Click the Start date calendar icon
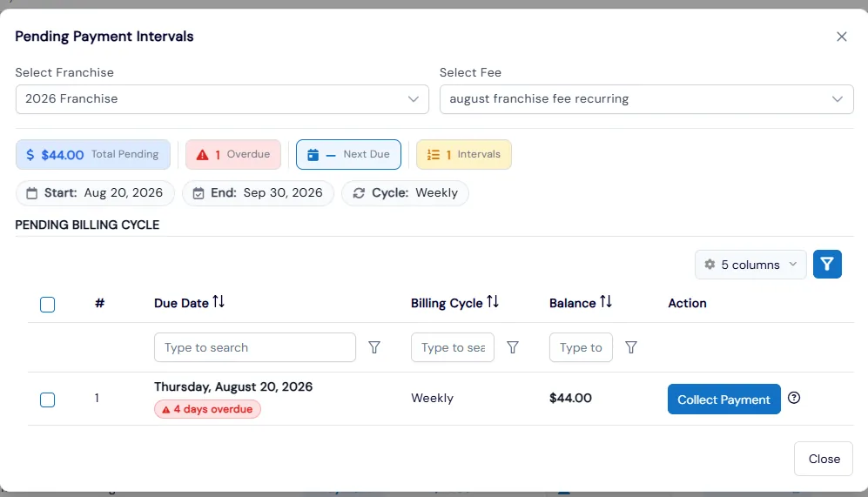This screenshot has width=868, height=497. pos(32,193)
